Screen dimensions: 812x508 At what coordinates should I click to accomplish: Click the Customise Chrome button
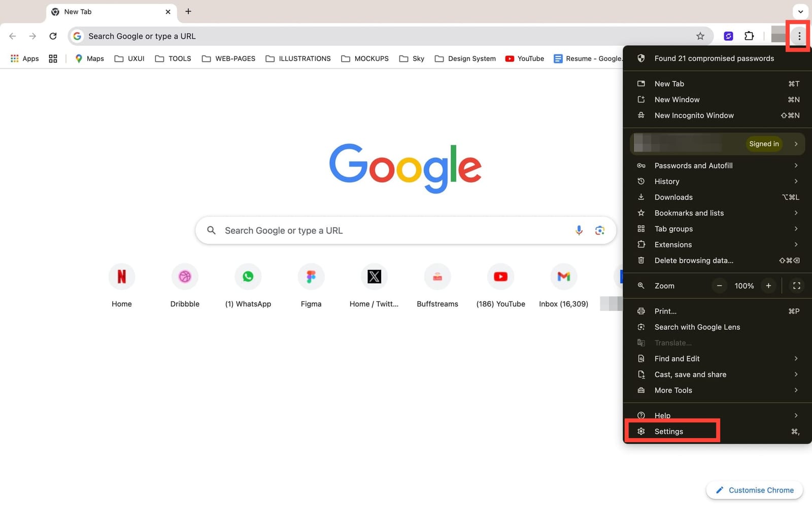[x=755, y=490]
